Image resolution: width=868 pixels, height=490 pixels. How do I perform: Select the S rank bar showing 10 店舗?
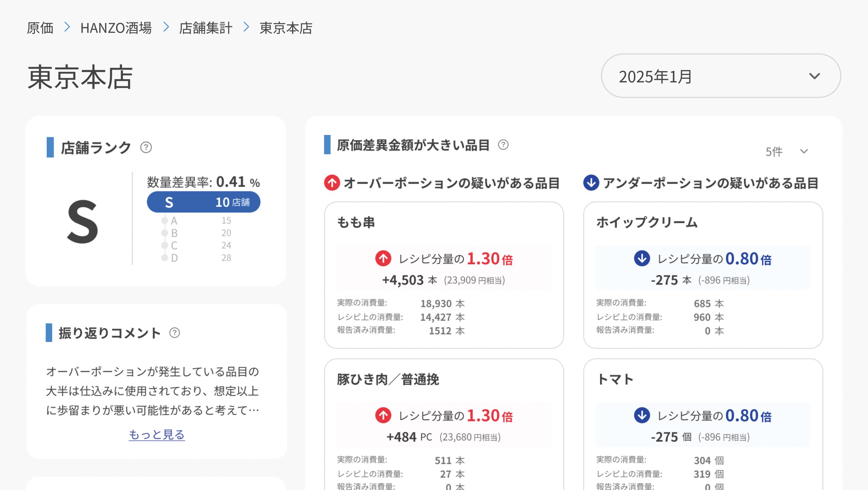tap(203, 202)
